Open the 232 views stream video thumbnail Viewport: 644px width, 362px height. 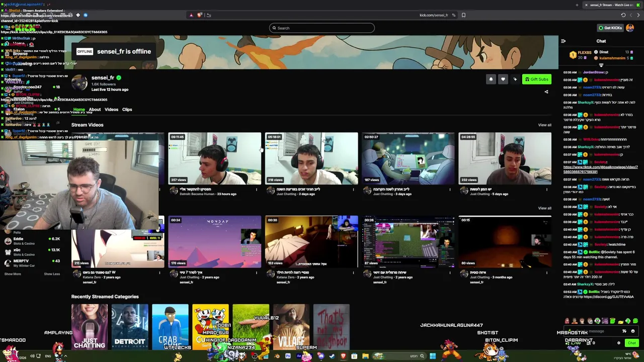[505, 159]
